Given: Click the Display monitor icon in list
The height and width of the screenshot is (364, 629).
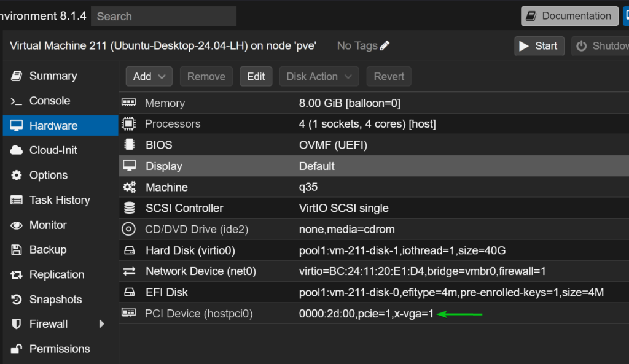Looking at the screenshot, I should pyautogui.click(x=129, y=166).
